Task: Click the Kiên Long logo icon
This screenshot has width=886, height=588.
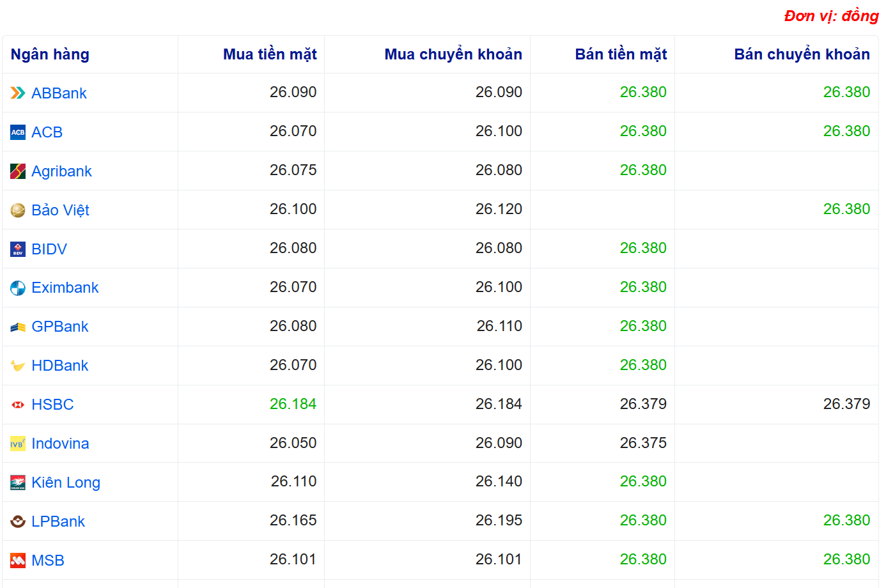Action: [x=18, y=483]
